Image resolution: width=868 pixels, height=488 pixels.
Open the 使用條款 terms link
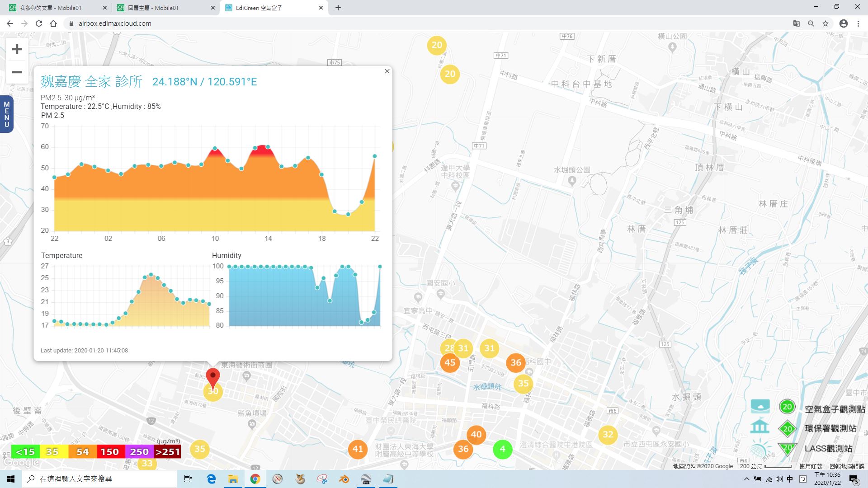point(811,466)
